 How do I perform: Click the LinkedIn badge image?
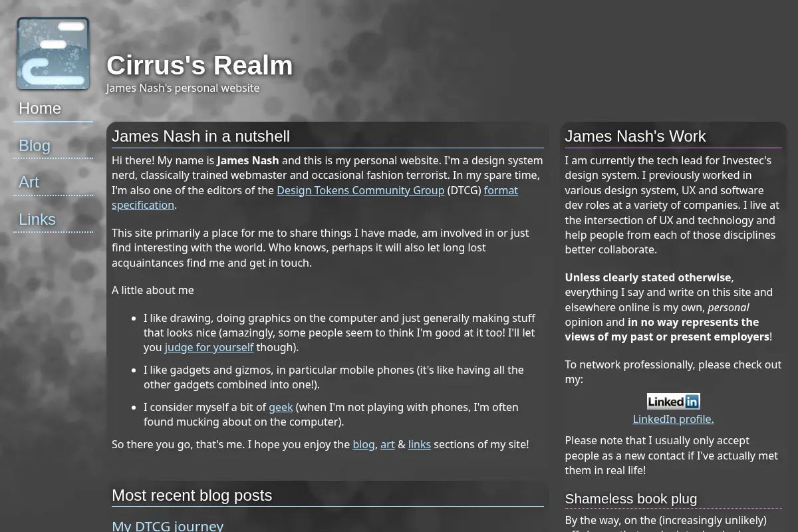click(673, 401)
